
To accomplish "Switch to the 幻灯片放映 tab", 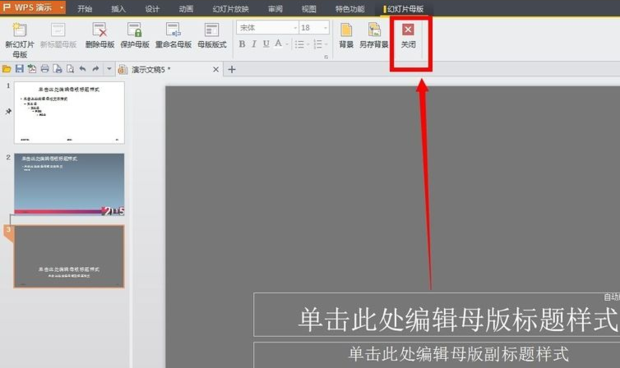I will [x=231, y=9].
